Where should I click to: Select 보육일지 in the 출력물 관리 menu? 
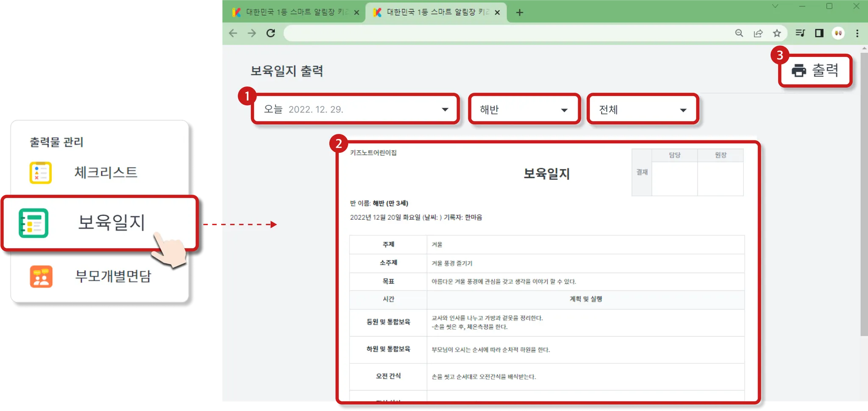tap(100, 223)
